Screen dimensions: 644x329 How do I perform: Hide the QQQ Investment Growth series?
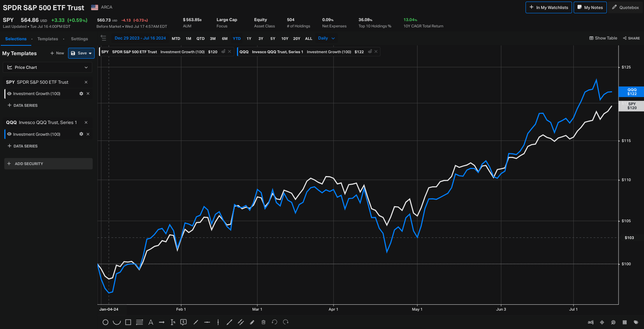point(9,134)
